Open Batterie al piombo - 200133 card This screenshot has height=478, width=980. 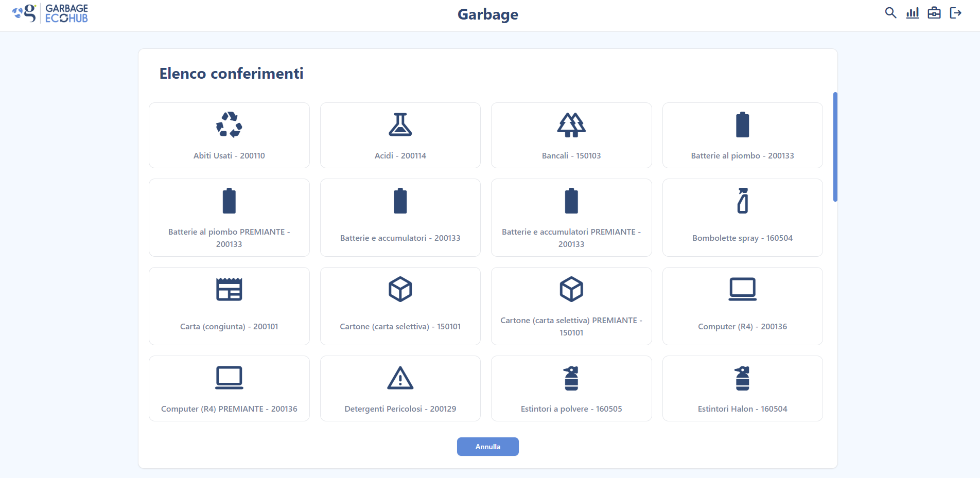pos(742,135)
